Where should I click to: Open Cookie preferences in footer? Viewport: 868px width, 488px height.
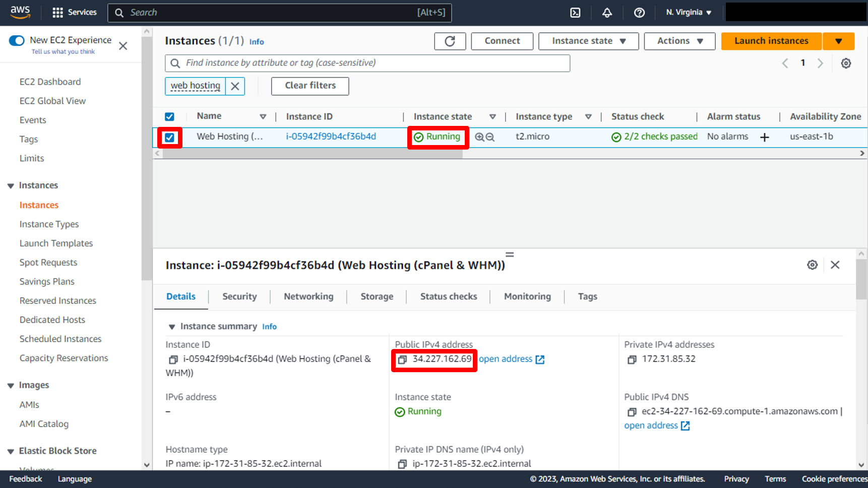click(x=834, y=479)
